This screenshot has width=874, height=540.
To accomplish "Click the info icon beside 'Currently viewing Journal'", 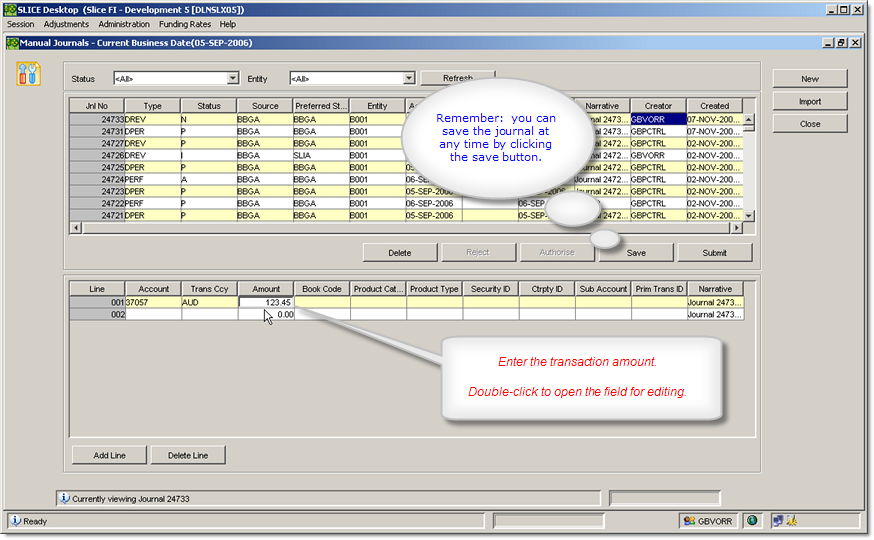I will pos(64,498).
